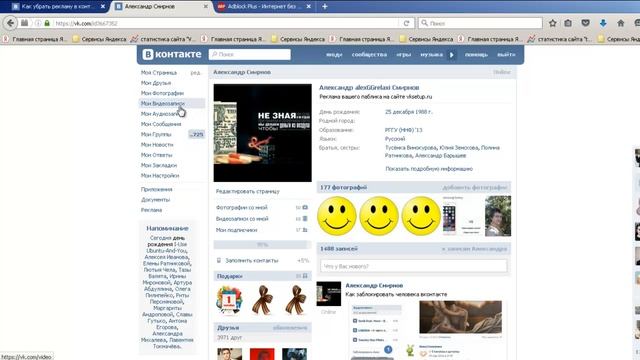Click the Мои Группы counter badge
This screenshot has height=360, width=640.
[x=196, y=134]
